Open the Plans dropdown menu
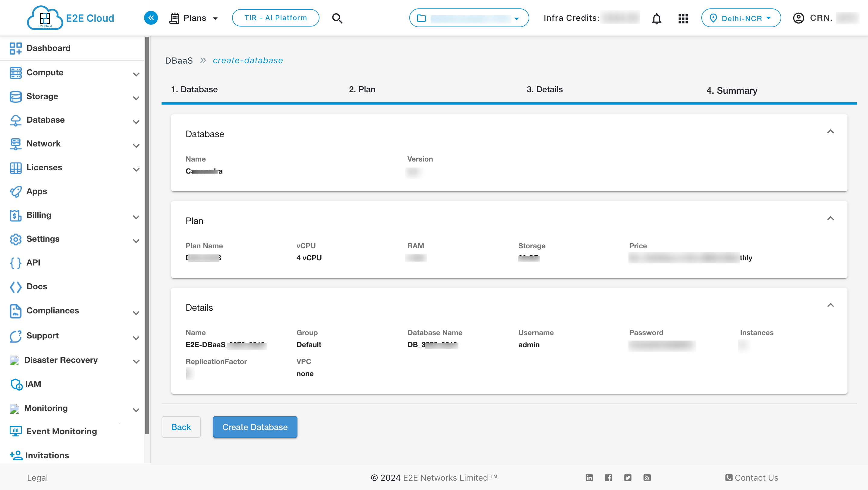This screenshot has height=490, width=868. pos(194,18)
